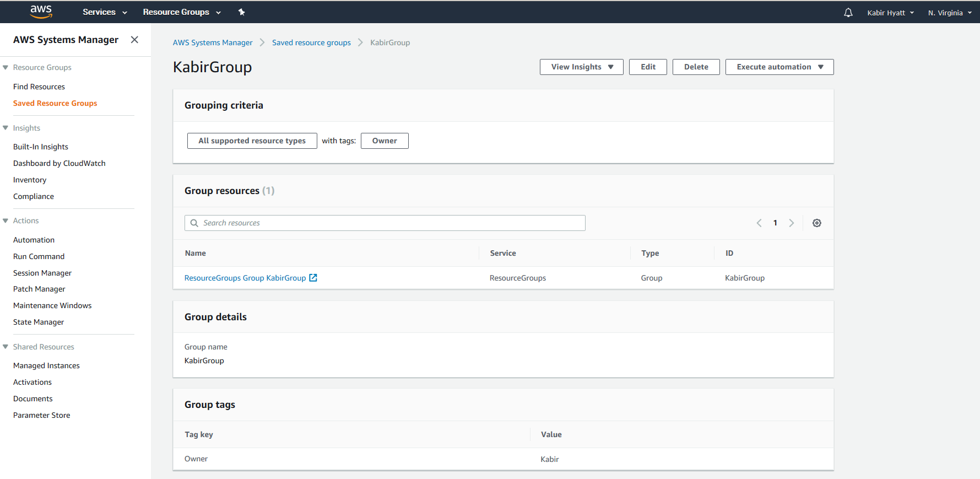Viewport: 980px width, 479px height.
Task: Go to previous page of resources
Action: pyautogui.click(x=759, y=223)
